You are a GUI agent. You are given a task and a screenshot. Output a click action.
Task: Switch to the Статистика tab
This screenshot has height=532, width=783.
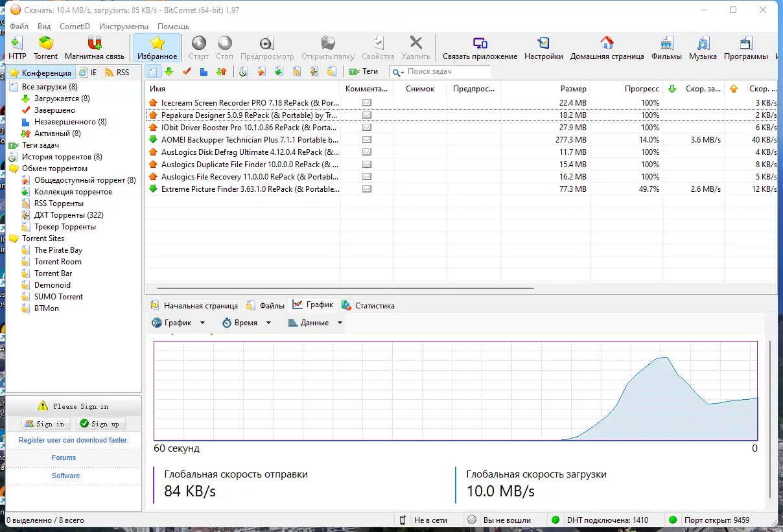368,305
